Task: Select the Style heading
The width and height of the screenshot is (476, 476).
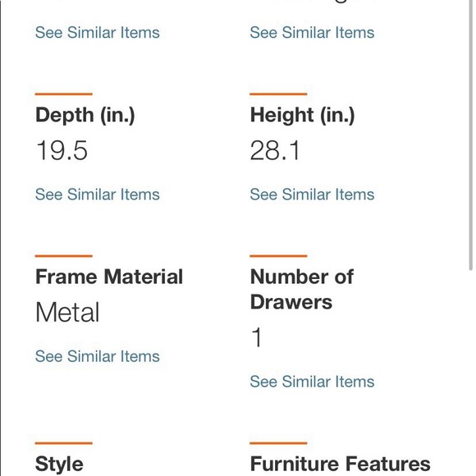Action: 59,464
